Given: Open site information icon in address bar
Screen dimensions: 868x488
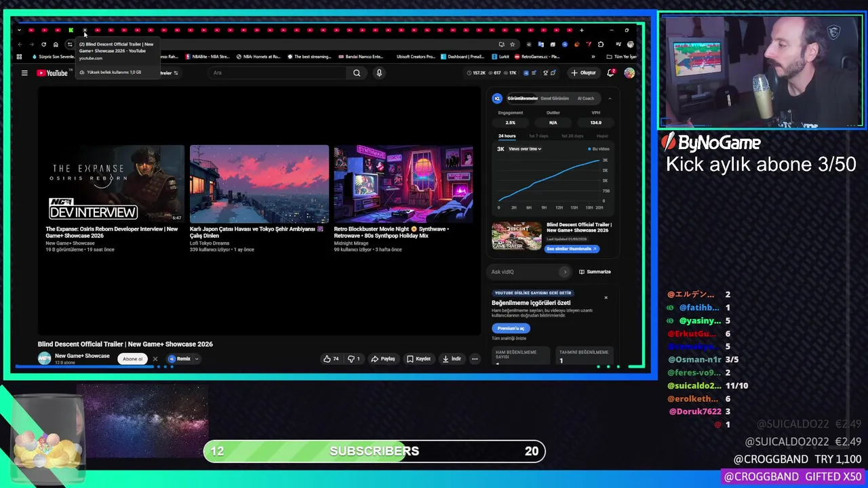Looking at the screenshot, I should coord(69,44).
